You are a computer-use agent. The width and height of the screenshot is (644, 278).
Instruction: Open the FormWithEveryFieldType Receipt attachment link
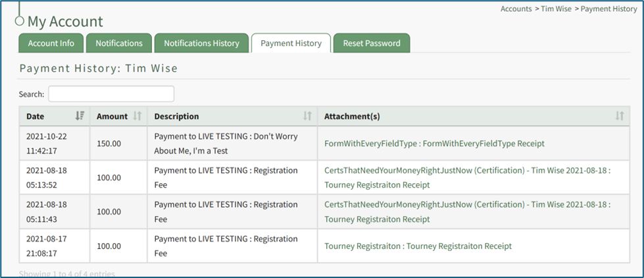point(434,143)
